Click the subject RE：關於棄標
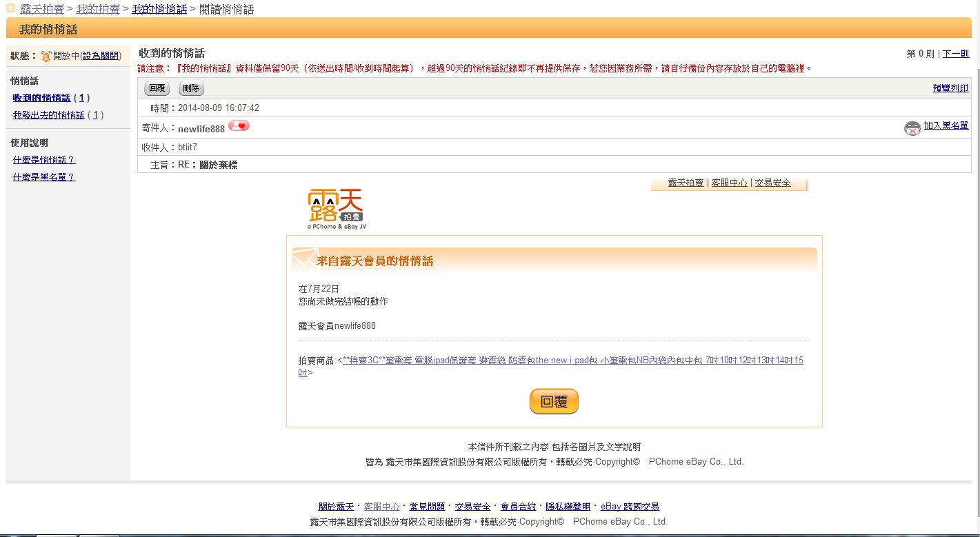The image size is (980, 537). coord(208,165)
